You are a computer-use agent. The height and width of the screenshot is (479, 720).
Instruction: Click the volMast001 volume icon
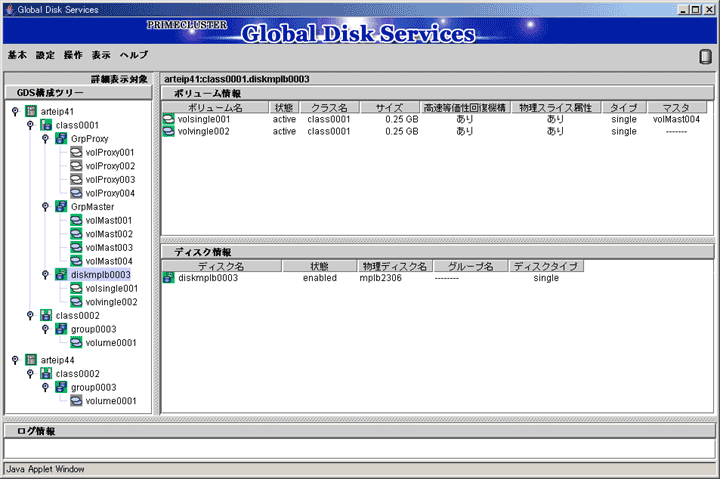76,220
